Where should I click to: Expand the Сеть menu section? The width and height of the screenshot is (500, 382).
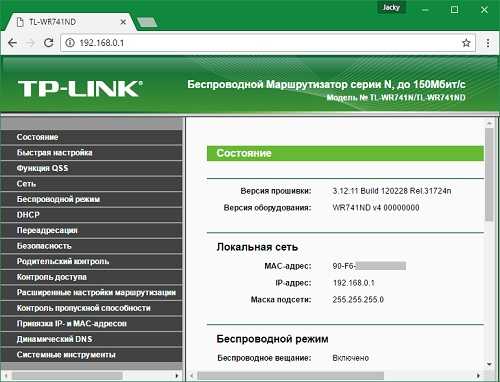[91, 184]
